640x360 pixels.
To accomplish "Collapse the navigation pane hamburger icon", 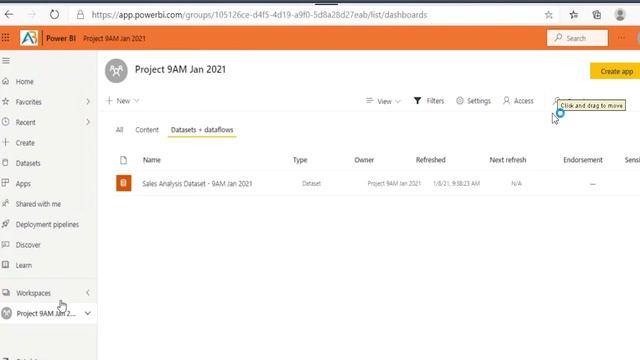I will pos(6,61).
